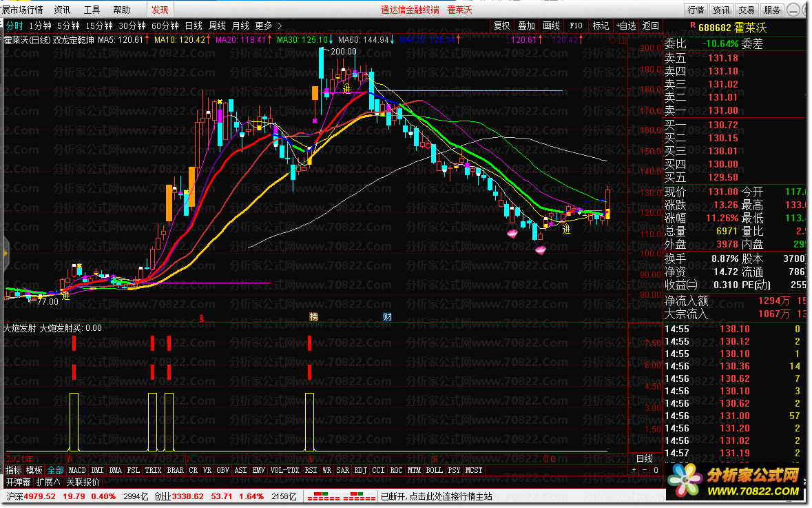Toggle 开弹幕 bullet comments on
Viewport: 812px width, 508px height.
19,482
